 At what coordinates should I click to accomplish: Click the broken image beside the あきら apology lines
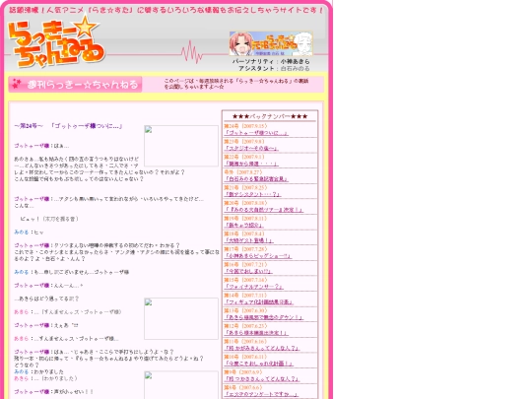coord(181,318)
